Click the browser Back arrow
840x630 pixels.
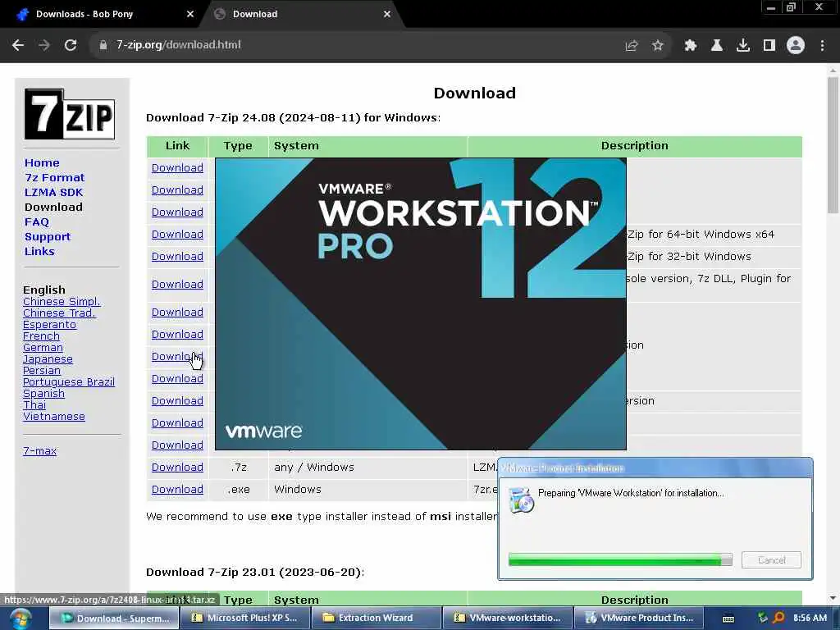point(18,45)
